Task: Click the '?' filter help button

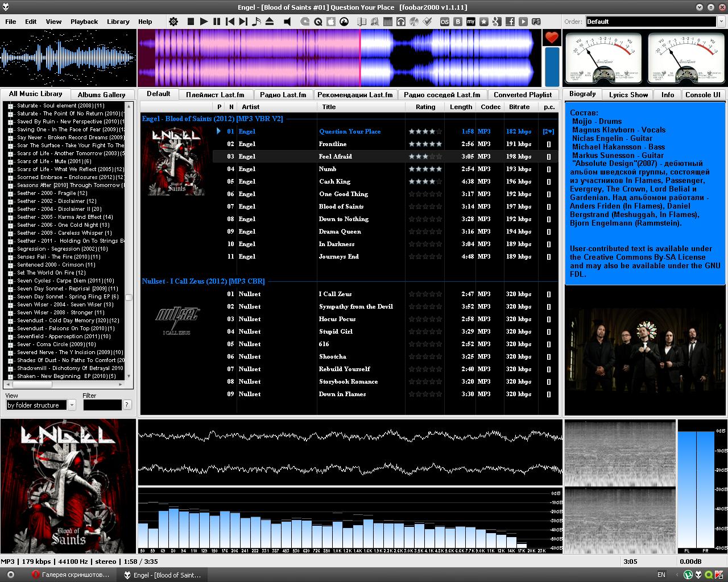Action: pos(127,405)
